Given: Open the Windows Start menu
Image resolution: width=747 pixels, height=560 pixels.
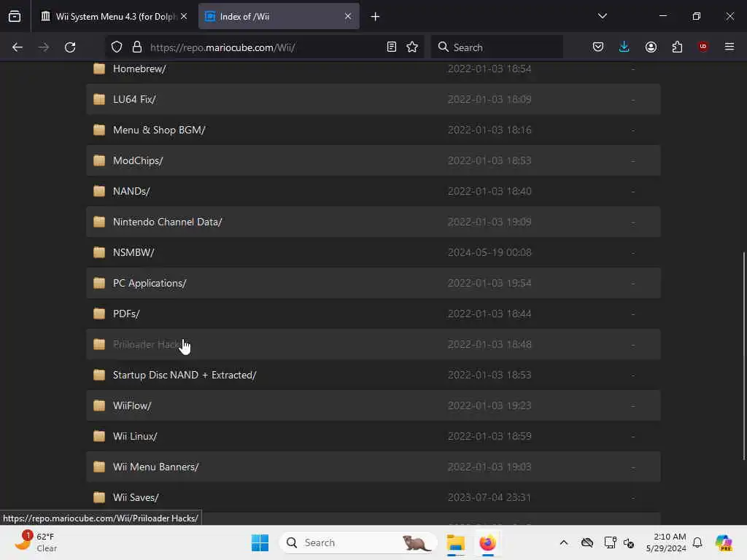Looking at the screenshot, I should pos(260,542).
